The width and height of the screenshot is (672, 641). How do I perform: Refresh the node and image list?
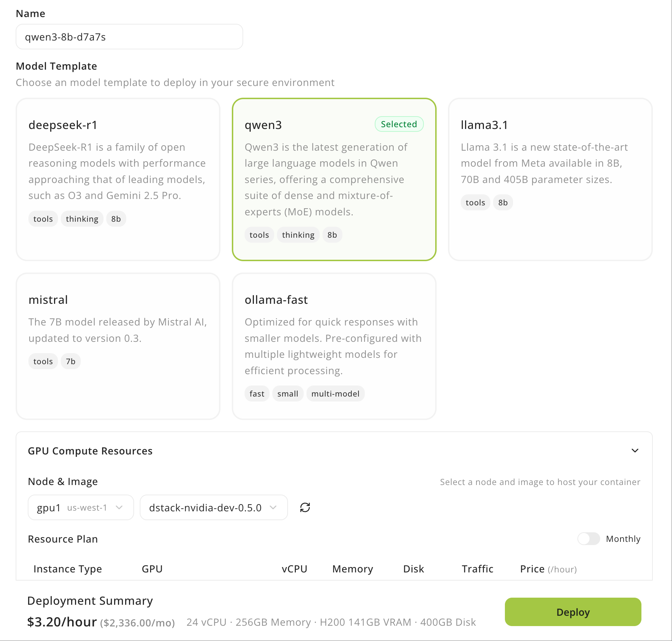coord(305,507)
